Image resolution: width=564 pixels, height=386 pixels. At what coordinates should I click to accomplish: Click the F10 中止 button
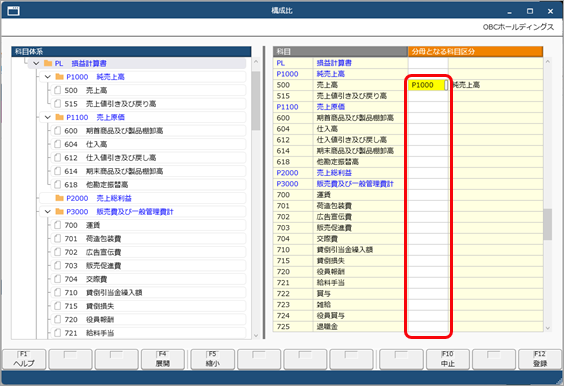tap(448, 359)
